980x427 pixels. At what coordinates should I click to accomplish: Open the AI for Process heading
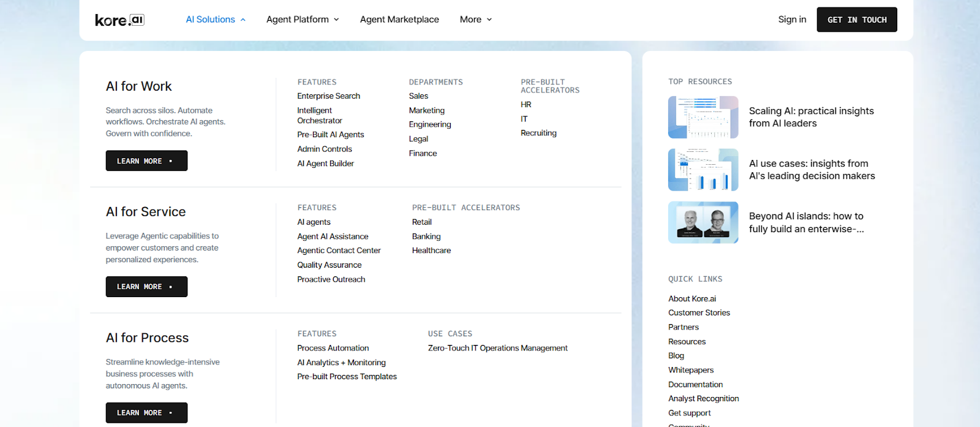pyautogui.click(x=147, y=338)
